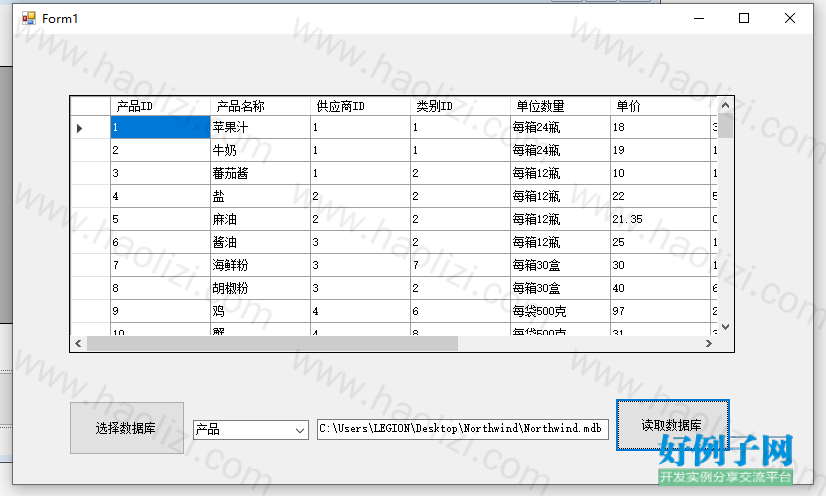Click the row header of the 牛奶 row

[90, 151]
